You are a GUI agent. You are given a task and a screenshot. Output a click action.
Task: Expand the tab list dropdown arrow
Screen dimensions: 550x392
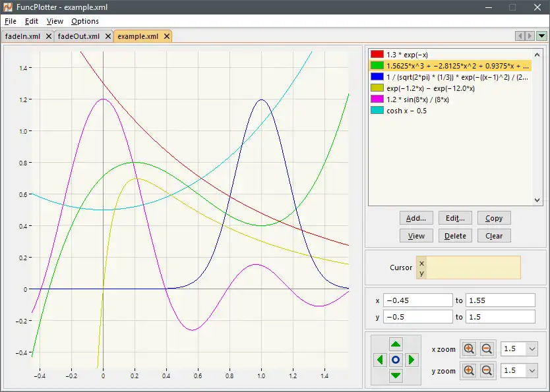click(x=541, y=36)
